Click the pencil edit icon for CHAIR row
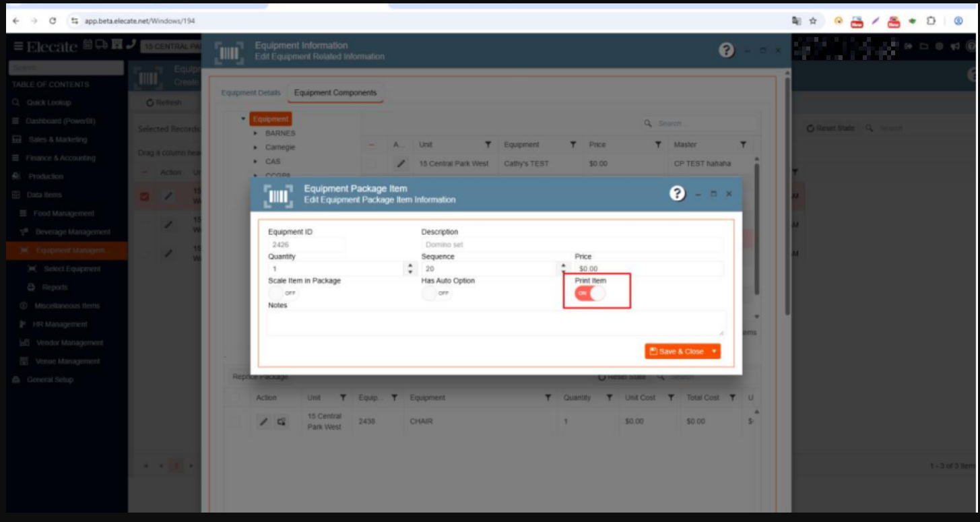Screen dimensions: 980x522 [x=264, y=422]
